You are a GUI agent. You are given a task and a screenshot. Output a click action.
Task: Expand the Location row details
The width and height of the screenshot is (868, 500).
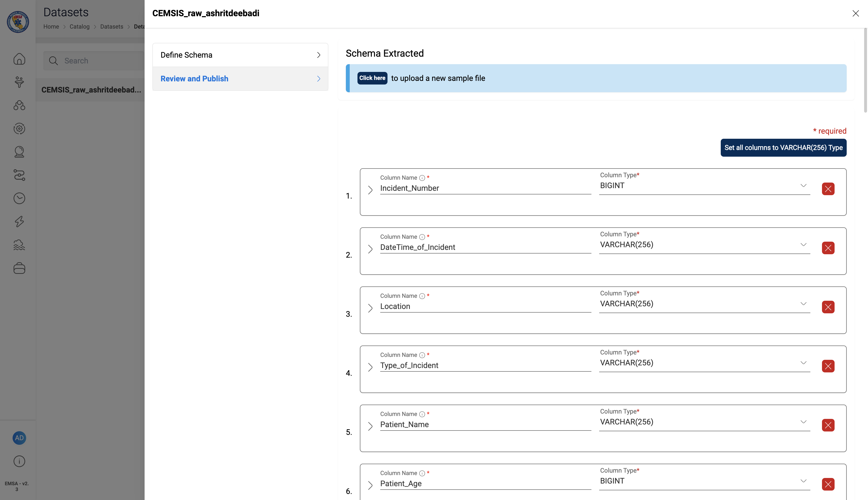(x=370, y=308)
